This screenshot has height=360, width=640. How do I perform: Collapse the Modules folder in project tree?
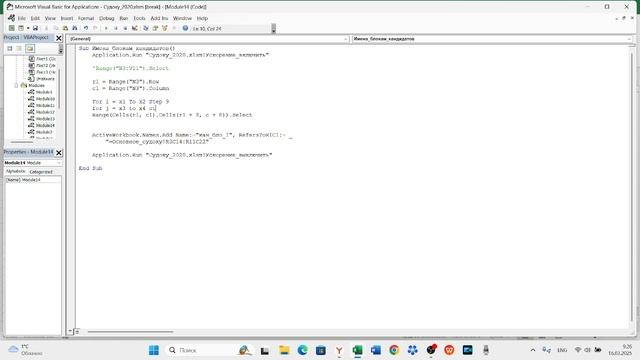point(16,85)
